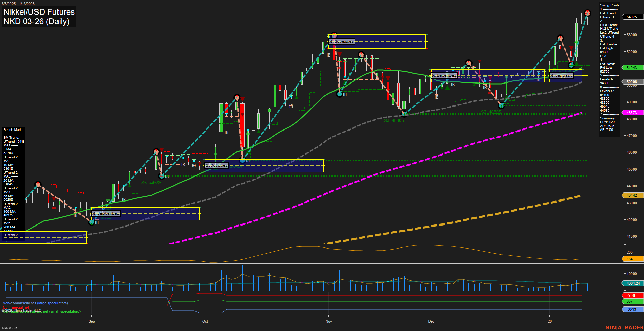Toggle the Commercial net legend line
This screenshot has width=644, height=331.
(x=16, y=307)
